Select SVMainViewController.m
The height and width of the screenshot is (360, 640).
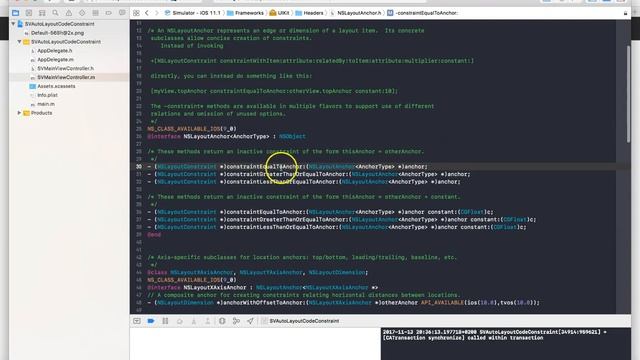(x=66, y=77)
